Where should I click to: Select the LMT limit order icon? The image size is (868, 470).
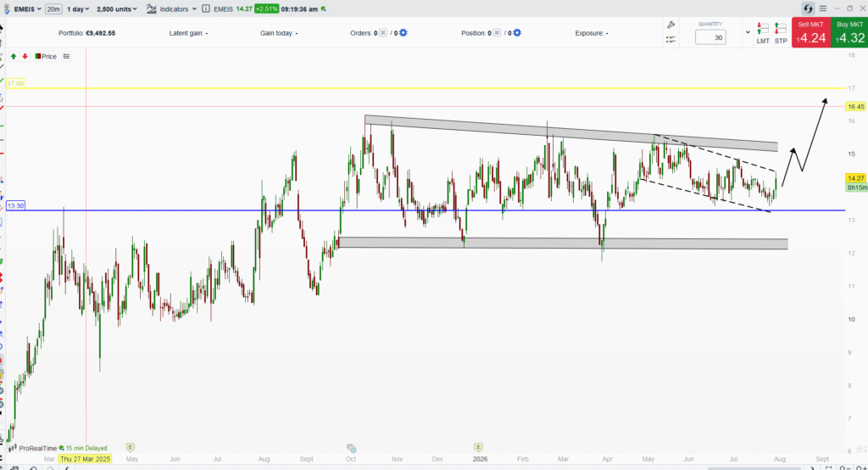763,33
